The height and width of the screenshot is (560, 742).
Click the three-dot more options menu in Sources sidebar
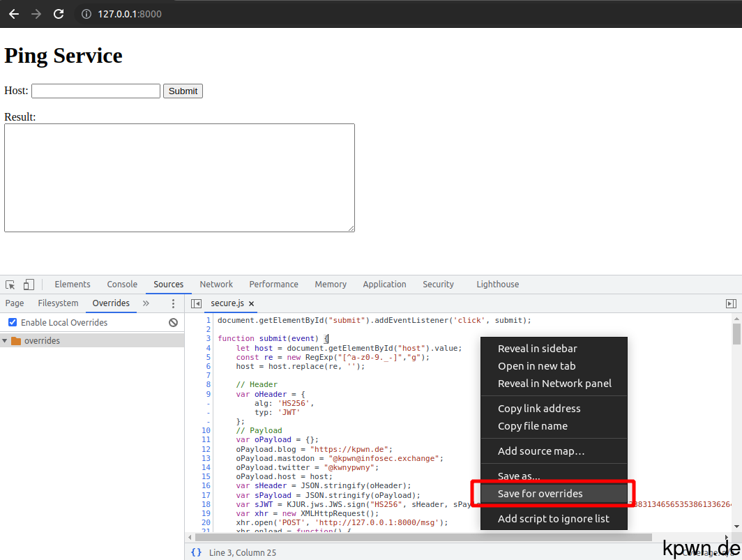pyautogui.click(x=173, y=303)
